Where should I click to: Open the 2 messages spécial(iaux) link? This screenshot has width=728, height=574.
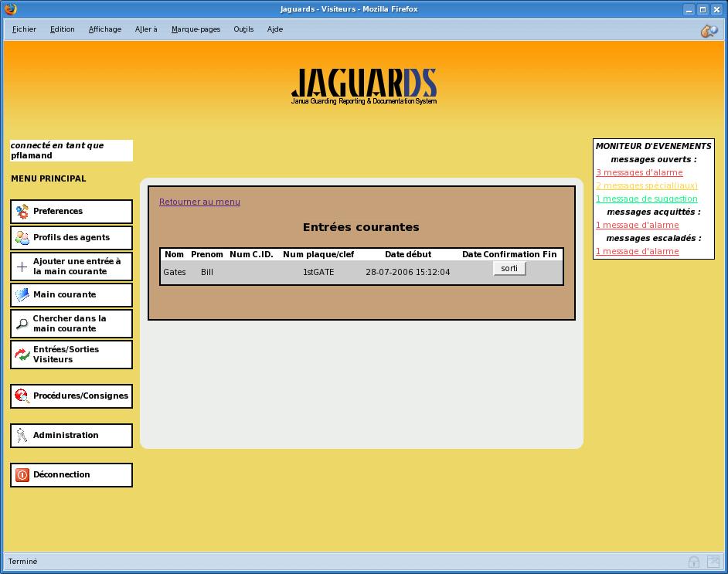coord(647,185)
